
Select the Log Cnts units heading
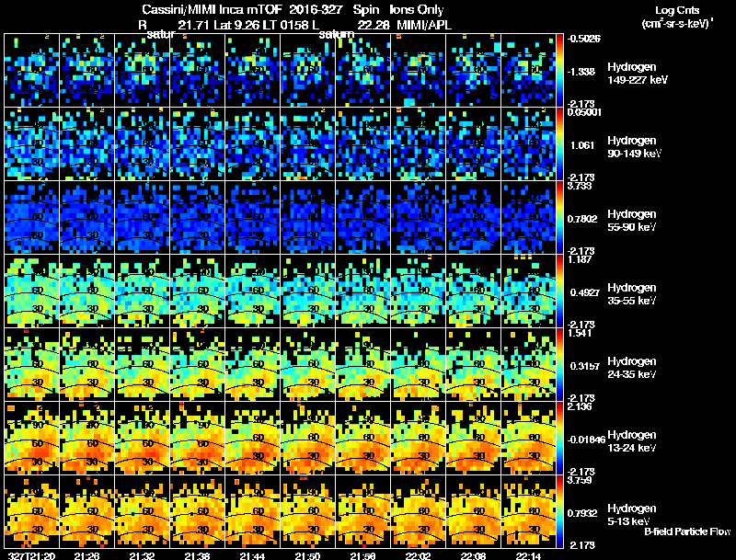click(x=677, y=10)
